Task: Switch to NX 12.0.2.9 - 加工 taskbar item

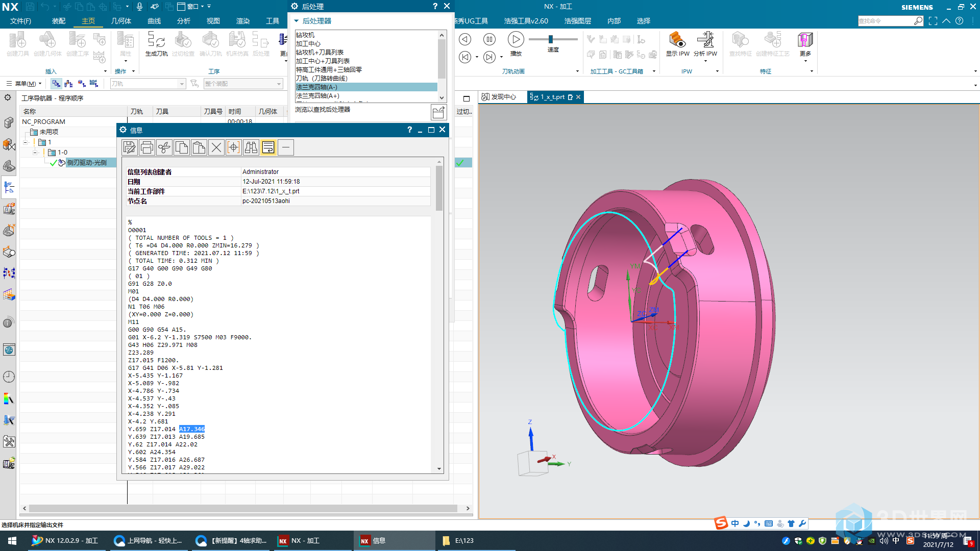Action: pyautogui.click(x=66, y=541)
